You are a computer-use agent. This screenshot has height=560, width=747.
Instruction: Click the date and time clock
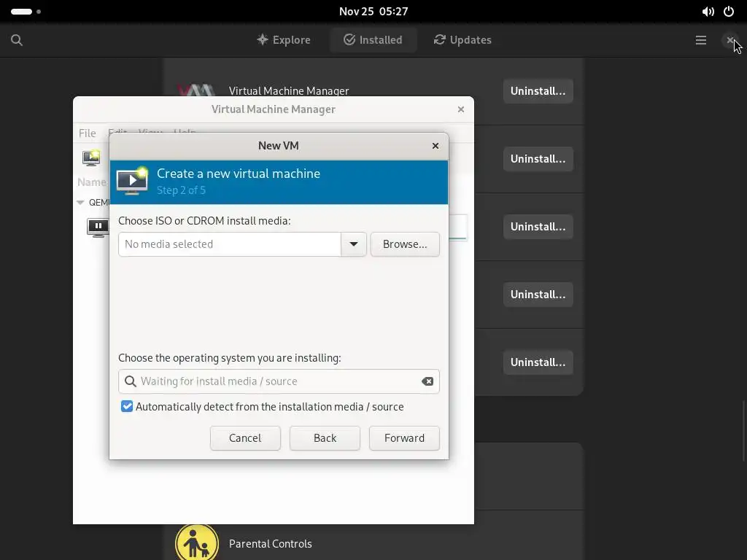[x=373, y=12]
